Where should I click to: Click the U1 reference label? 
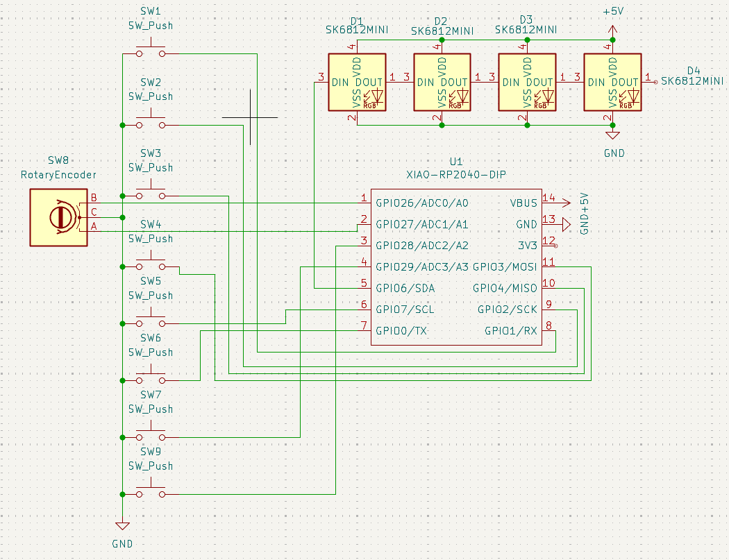(456, 162)
